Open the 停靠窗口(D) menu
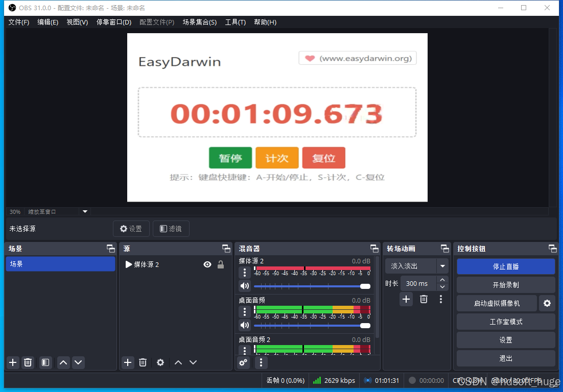Screen dimensions: 563x392 (114, 22)
